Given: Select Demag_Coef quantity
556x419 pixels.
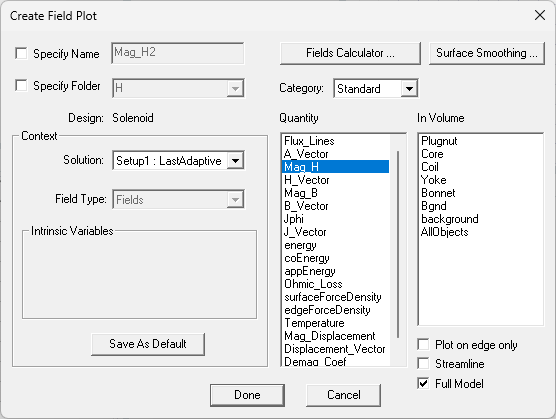Looking at the screenshot, I should point(335,361).
